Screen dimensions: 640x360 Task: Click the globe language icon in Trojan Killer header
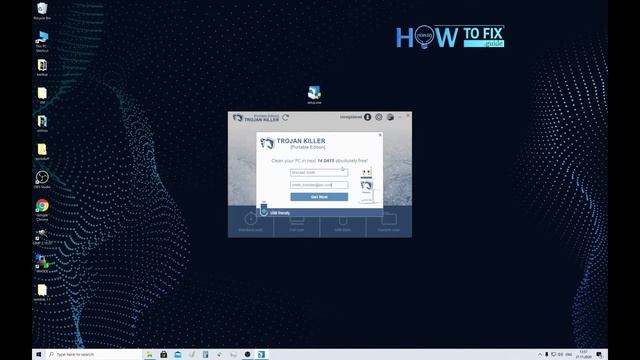pos(390,117)
